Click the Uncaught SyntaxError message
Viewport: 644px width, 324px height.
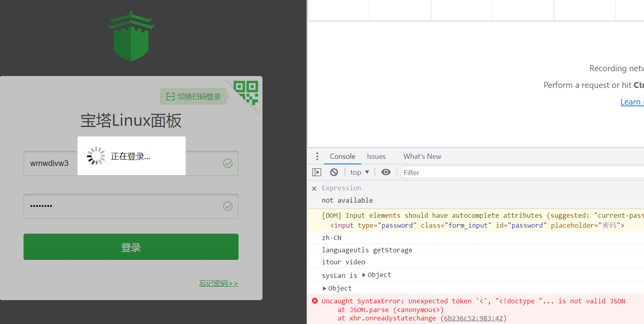click(474, 301)
